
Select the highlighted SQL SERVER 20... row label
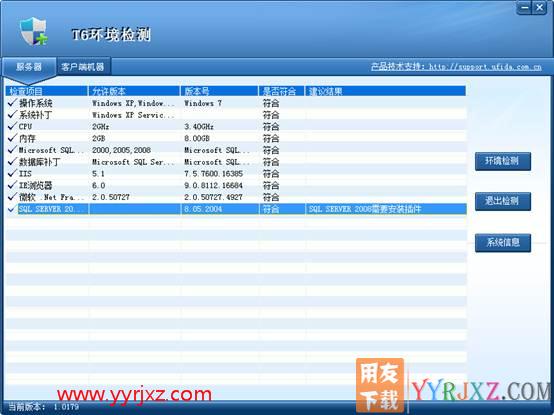(x=52, y=209)
